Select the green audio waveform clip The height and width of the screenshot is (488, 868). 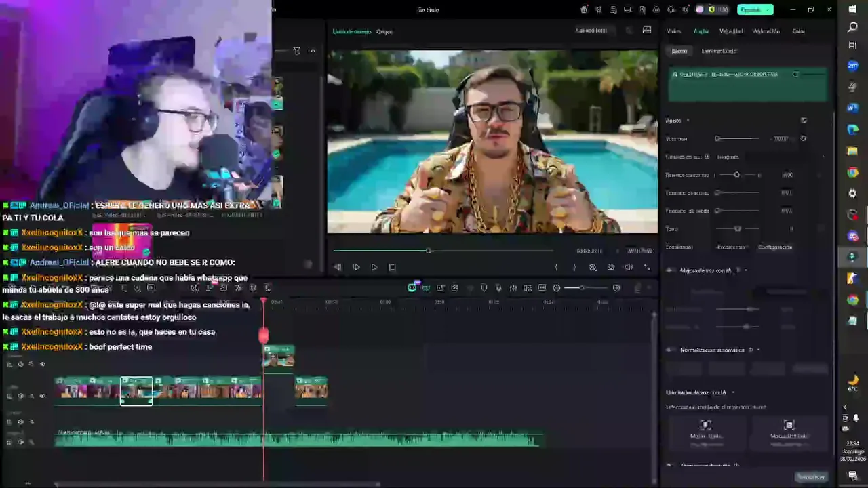click(x=298, y=439)
